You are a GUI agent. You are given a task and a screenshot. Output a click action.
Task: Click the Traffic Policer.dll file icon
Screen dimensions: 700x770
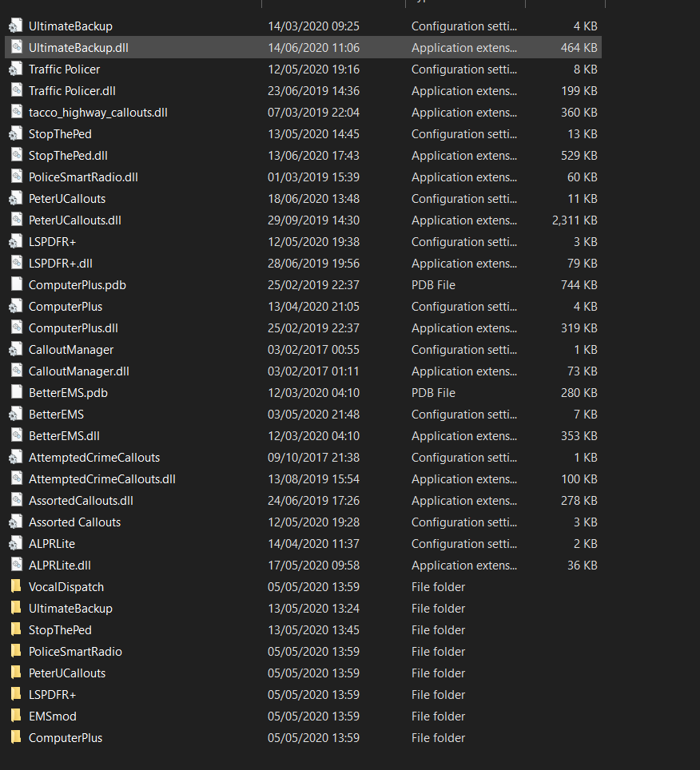coord(16,91)
